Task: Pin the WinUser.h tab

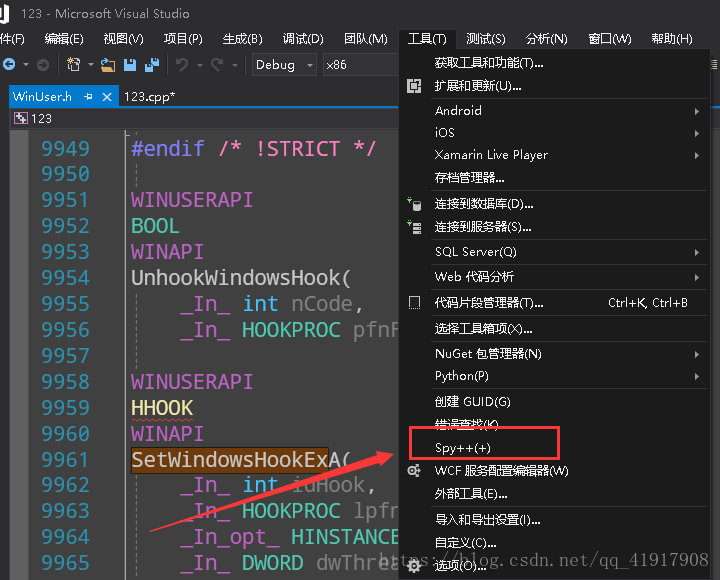Action: [x=88, y=96]
